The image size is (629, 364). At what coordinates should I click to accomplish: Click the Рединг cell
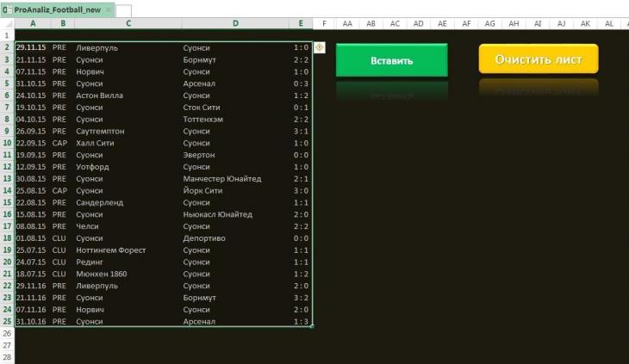pos(128,262)
